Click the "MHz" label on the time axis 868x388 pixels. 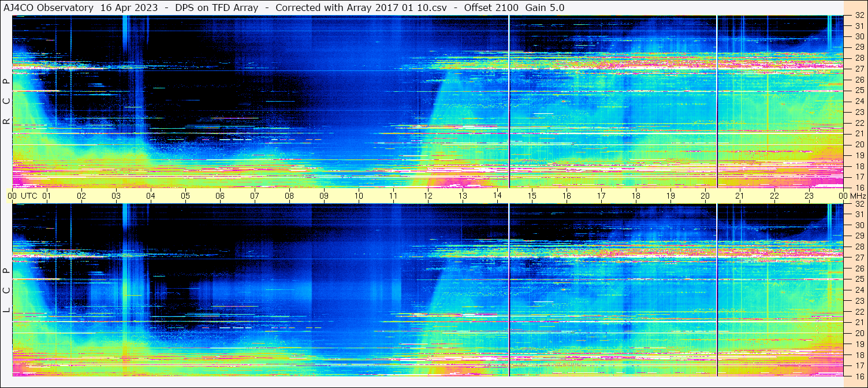click(858, 196)
